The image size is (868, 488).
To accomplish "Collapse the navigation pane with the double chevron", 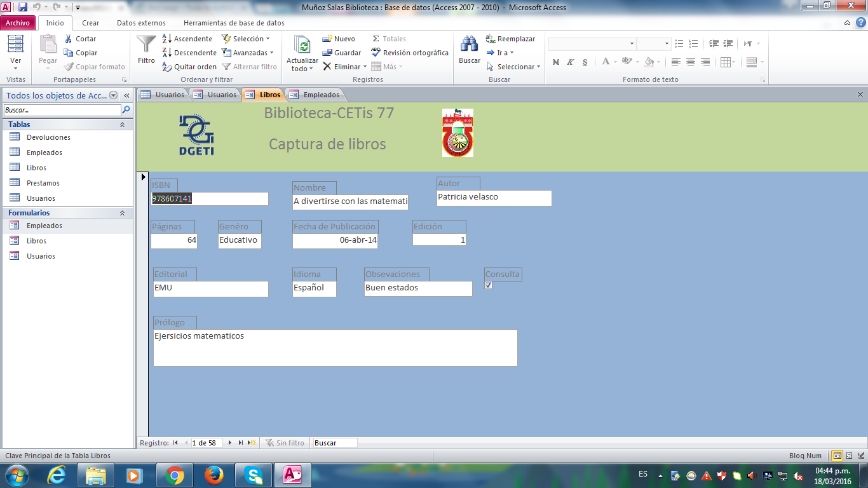I will point(126,95).
